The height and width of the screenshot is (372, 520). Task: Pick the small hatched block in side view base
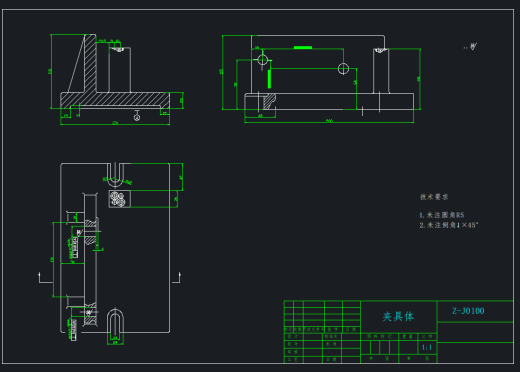(x=269, y=102)
